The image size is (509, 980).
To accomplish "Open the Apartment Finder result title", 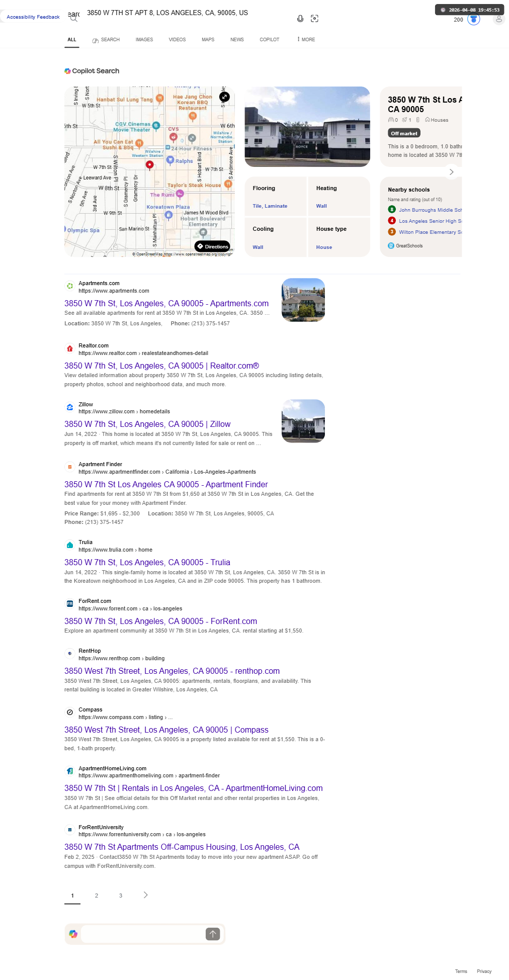I will pos(166,484).
